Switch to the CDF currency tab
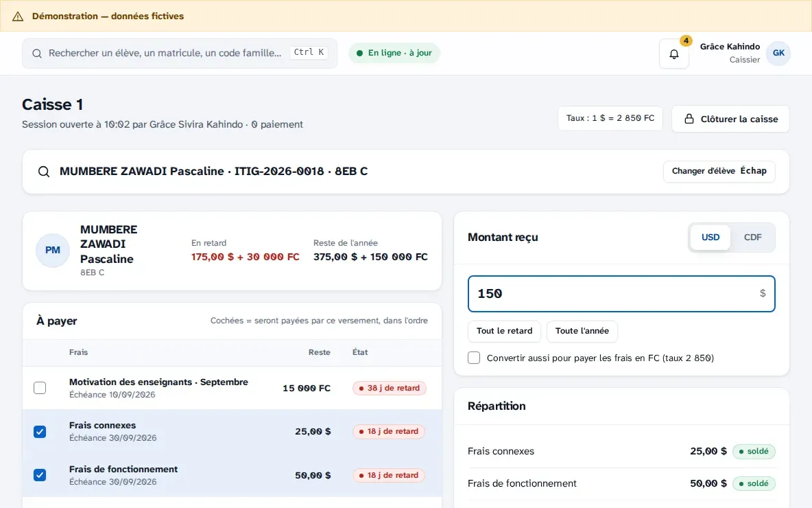 point(752,238)
